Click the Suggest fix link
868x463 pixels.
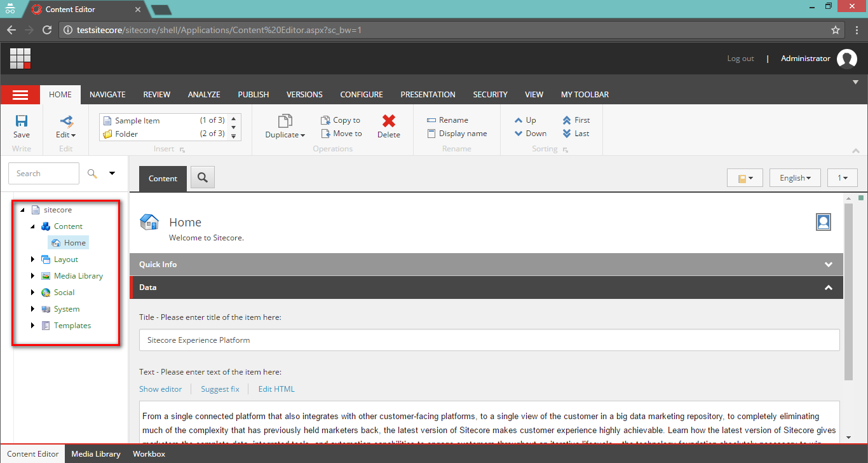pos(220,389)
